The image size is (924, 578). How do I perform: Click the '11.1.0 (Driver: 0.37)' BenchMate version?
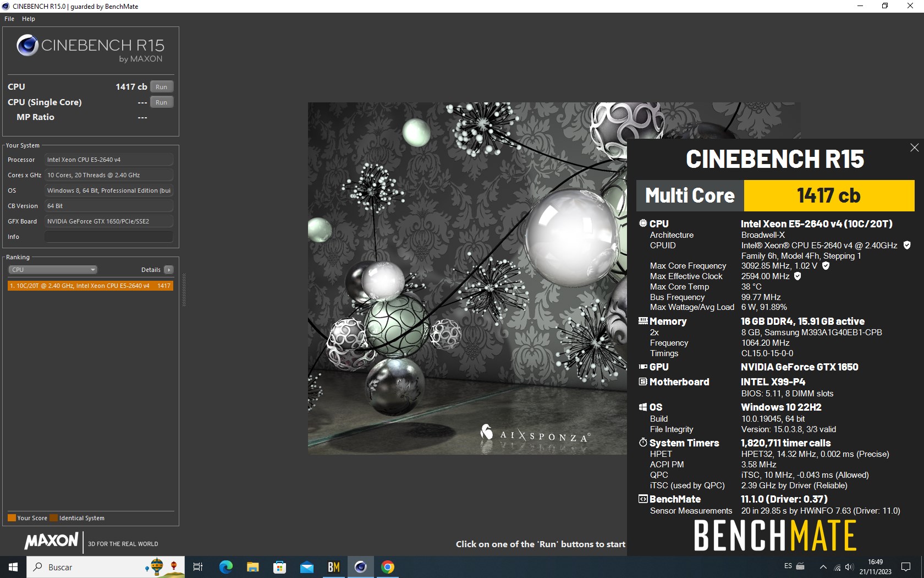[784, 499]
